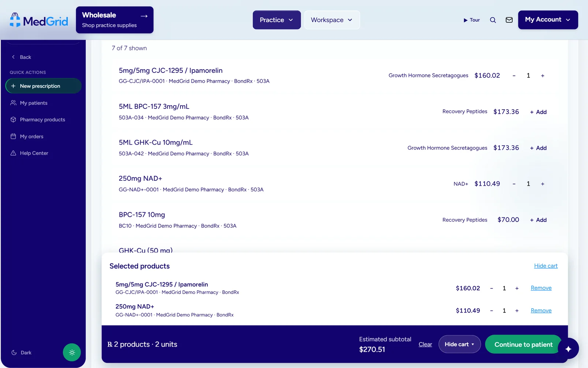Decrease cart quantity of CJC-1295 / Ipamorelin
Viewport: 588px width, 368px height.
pyautogui.click(x=491, y=288)
